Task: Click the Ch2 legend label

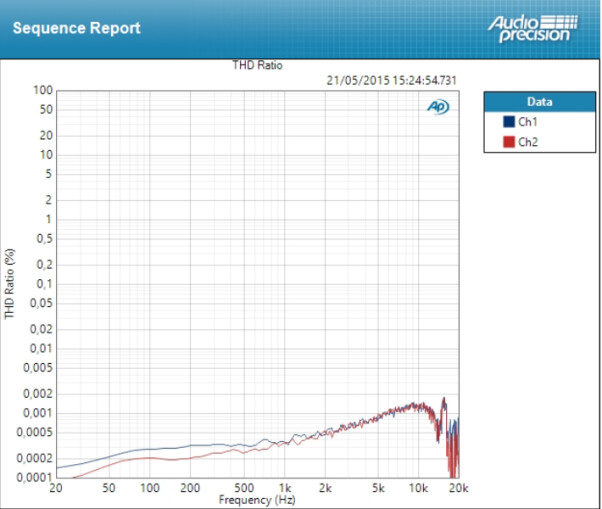Action: 528,142
